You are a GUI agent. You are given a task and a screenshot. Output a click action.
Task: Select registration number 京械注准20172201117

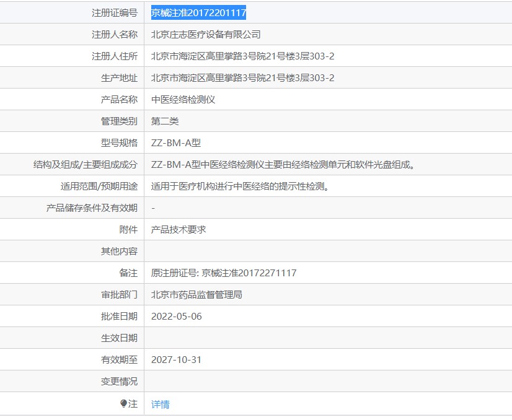click(198, 13)
